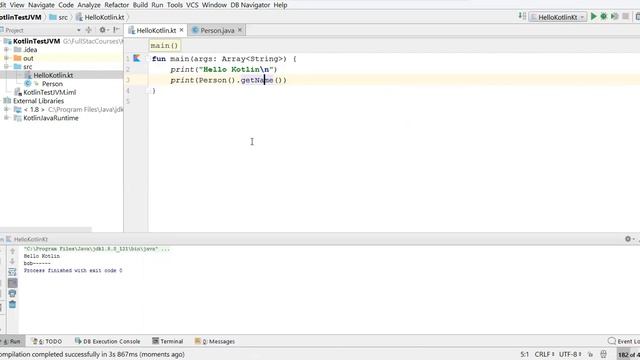Click the memory indicator in status bar

[628, 355]
